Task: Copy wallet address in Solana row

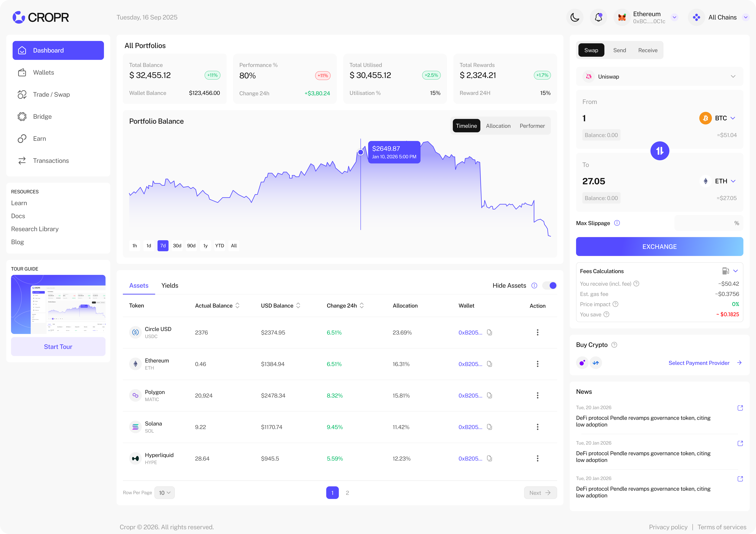Action: tap(490, 427)
